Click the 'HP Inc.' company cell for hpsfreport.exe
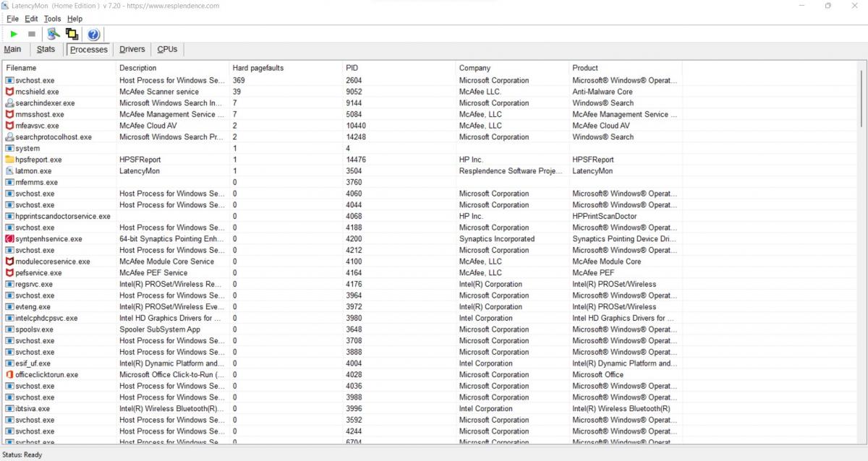This screenshot has width=868, height=461. (471, 160)
